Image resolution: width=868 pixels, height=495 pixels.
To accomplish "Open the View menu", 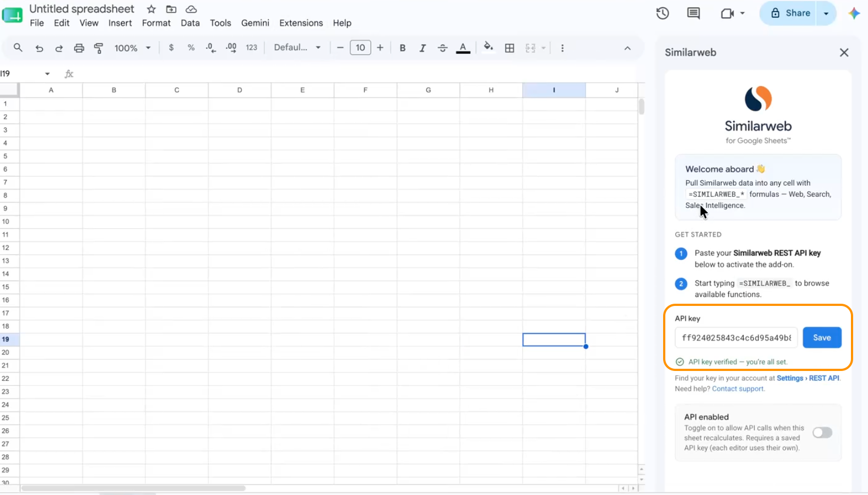I will coord(89,23).
